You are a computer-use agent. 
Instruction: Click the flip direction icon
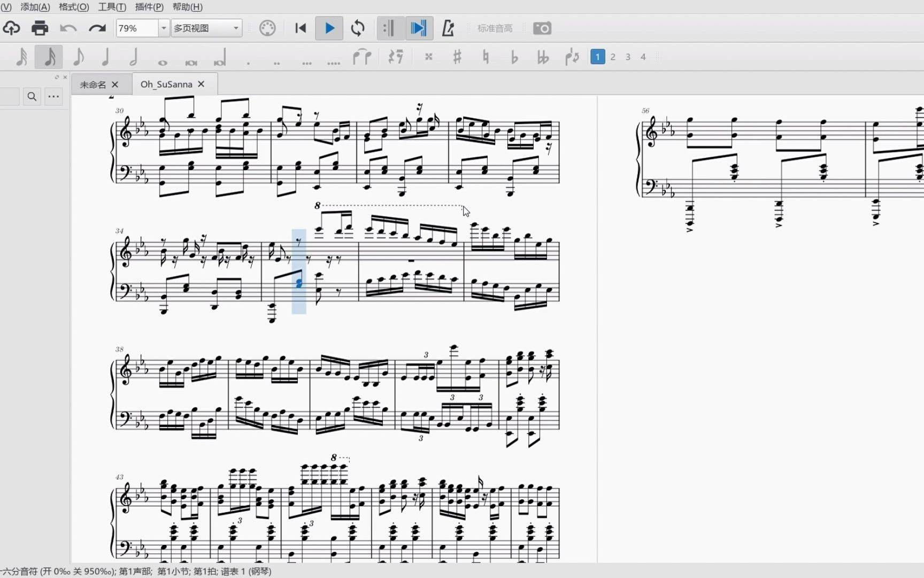[572, 57]
